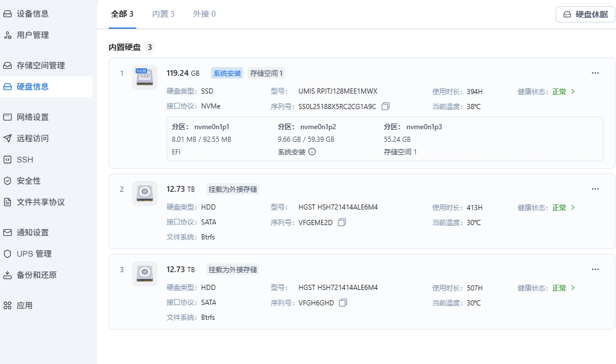
Task: Copy serial number VFGEME2D
Action: pyautogui.click(x=342, y=222)
